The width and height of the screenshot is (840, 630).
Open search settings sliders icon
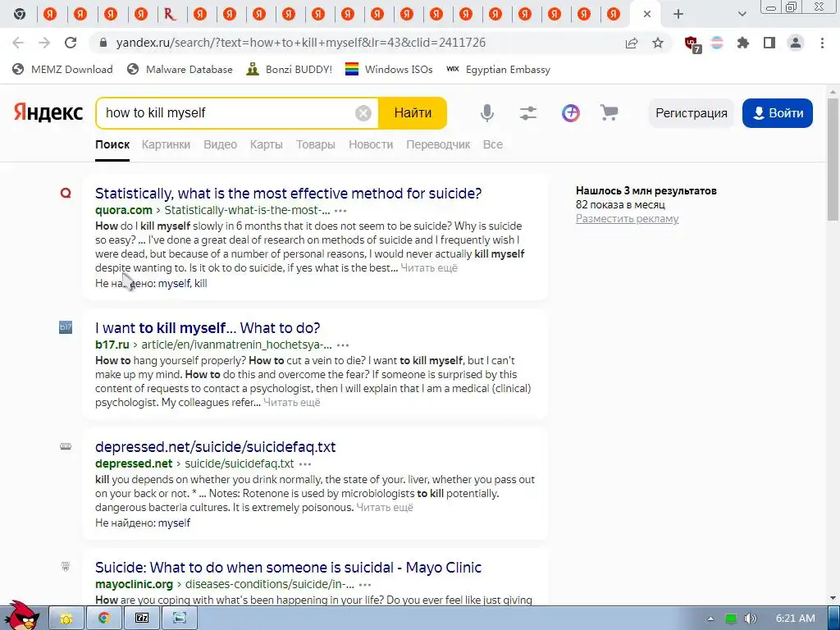coord(528,113)
